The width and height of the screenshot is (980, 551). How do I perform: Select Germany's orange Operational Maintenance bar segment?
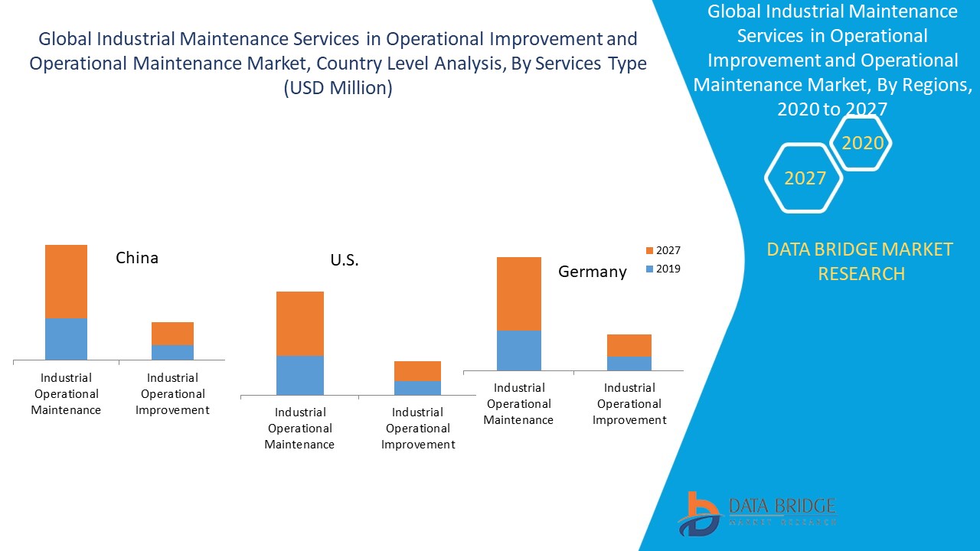click(x=518, y=293)
